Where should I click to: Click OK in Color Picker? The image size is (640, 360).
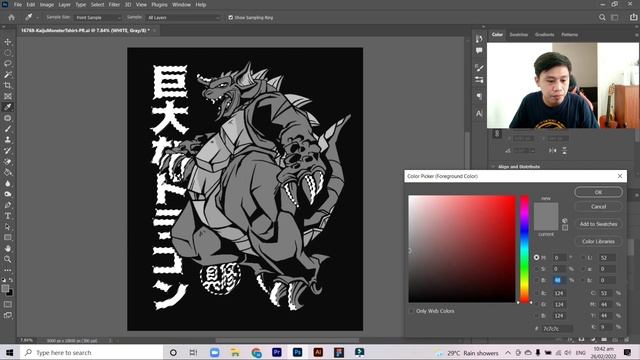click(x=598, y=192)
